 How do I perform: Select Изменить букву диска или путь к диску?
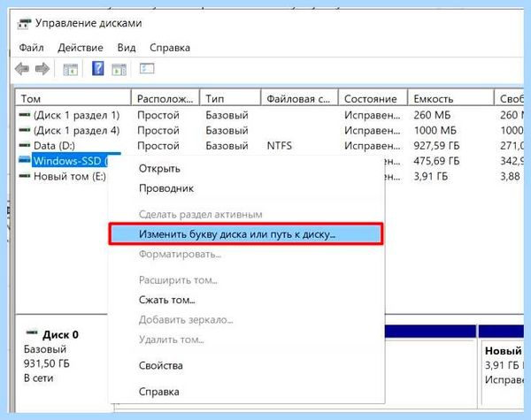(246, 233)
